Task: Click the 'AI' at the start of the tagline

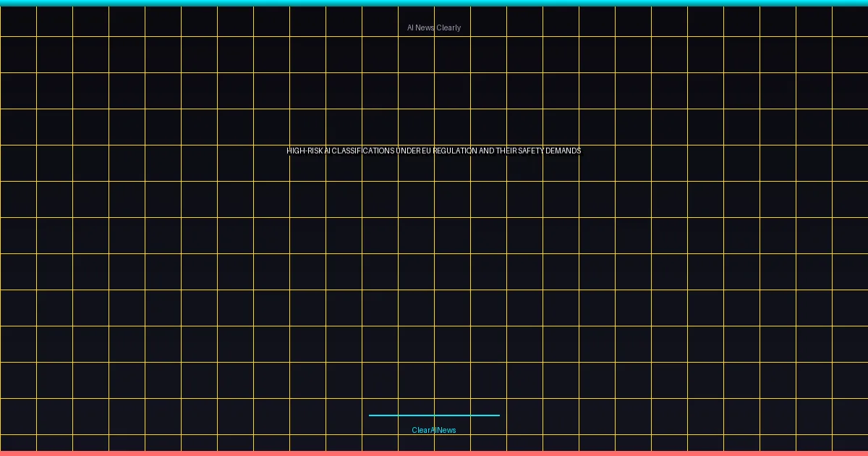Action: coord(411,28)
